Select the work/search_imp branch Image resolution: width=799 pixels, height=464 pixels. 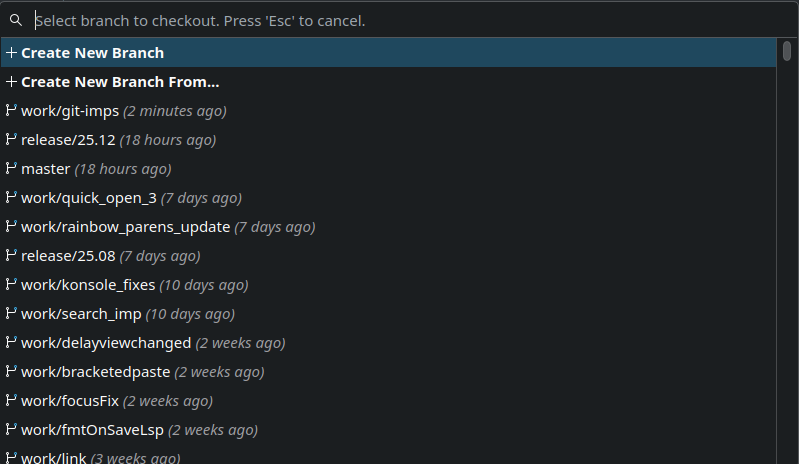click(81, 314)
